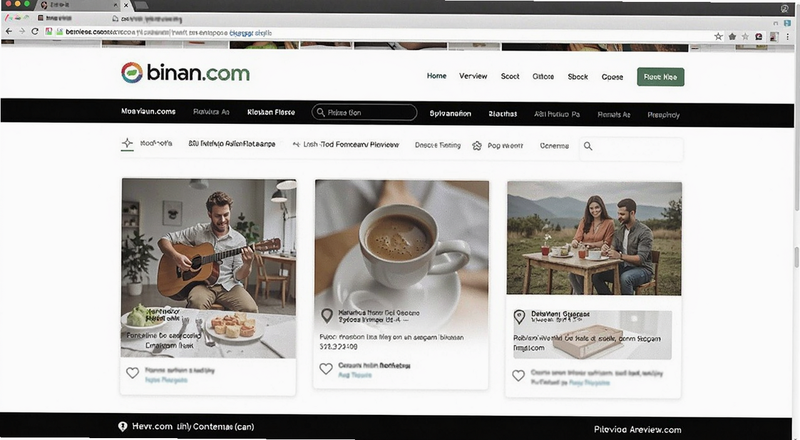Click the badge icon beside Pop filter
Viewport: 800px width, 440px height.
477,146
